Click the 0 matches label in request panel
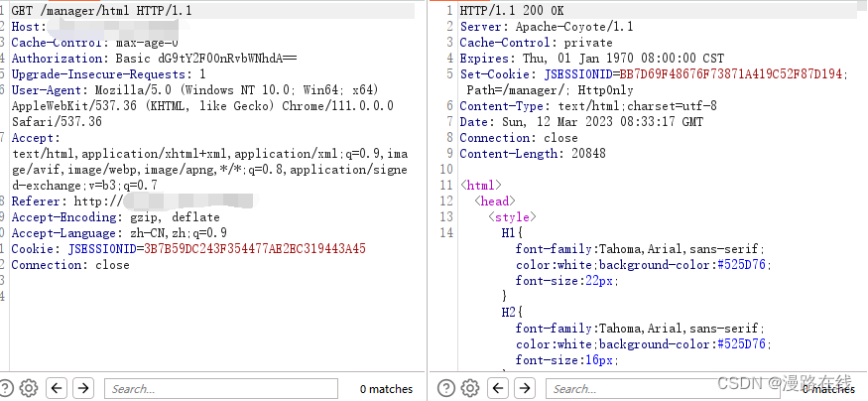The height and width of the screenshot is (401, 868). (387, 389)
